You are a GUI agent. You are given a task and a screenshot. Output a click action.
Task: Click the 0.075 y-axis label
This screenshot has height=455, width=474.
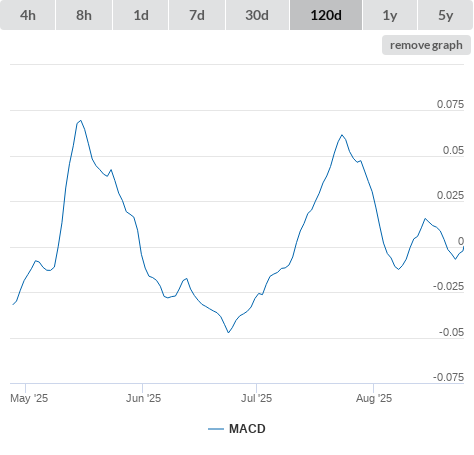coord(450,104)
